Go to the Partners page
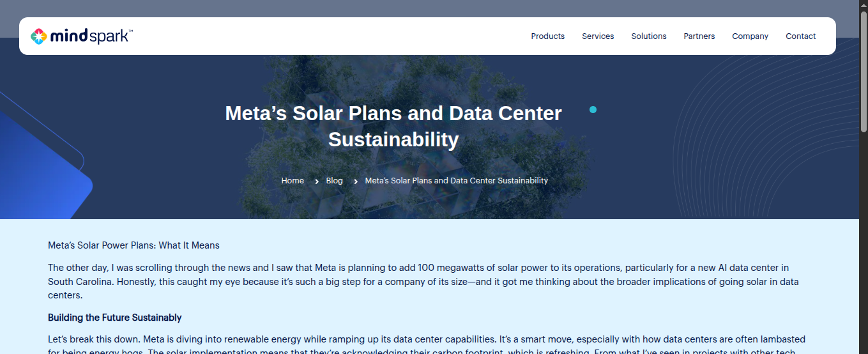Screen dimensions: 868x354 [x=699, y=36]
